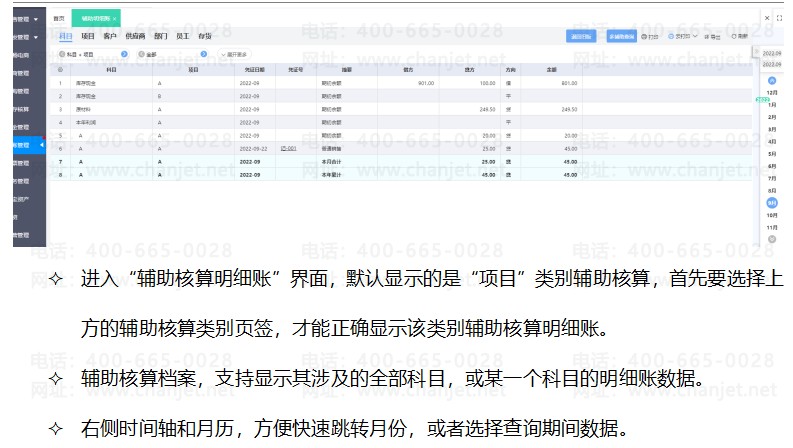Select the 科目 category tab
The image size is (793, 448).
tap(66, 36)
